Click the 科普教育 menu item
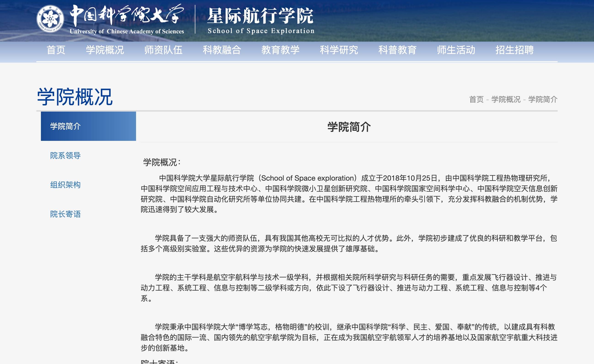 click(x=397, y=50)
